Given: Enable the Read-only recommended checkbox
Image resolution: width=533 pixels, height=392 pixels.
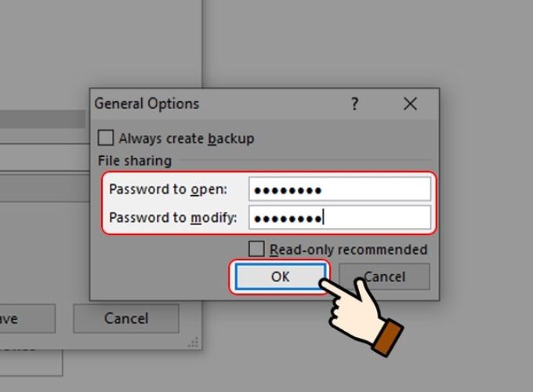Looking at the screenshot, I should (x=256, y=249).
